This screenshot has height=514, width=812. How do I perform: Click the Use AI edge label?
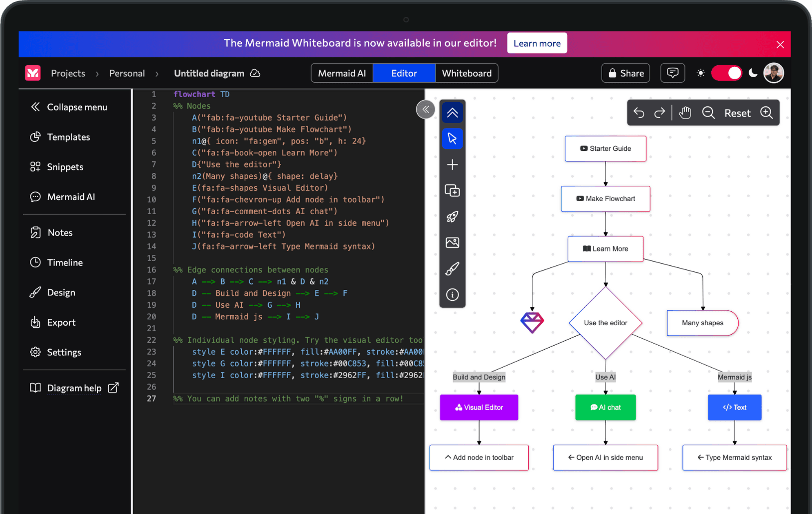[606, 377]
